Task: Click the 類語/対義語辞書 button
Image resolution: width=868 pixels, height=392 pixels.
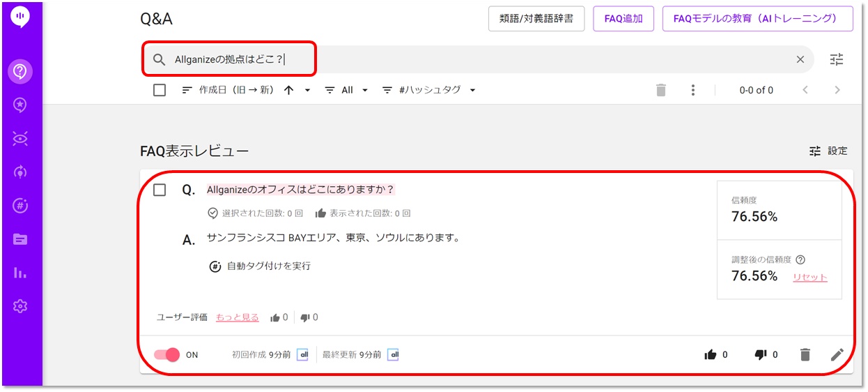Action: click(536, 19)
